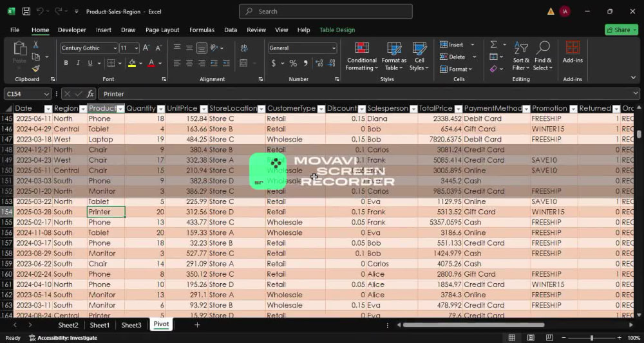Switch to Sheet2 worksheet tab
644x343 pixels.
pos(68,325)
